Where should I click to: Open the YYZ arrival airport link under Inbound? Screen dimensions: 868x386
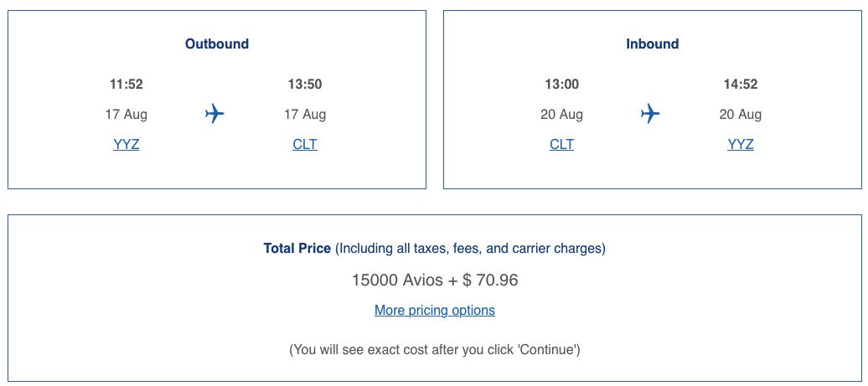(x=741, y=144)
